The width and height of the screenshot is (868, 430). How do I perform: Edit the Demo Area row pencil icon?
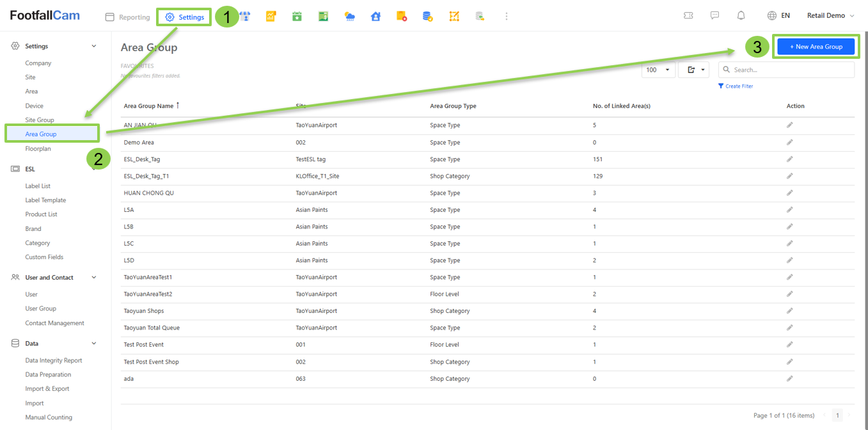[789, 142]
